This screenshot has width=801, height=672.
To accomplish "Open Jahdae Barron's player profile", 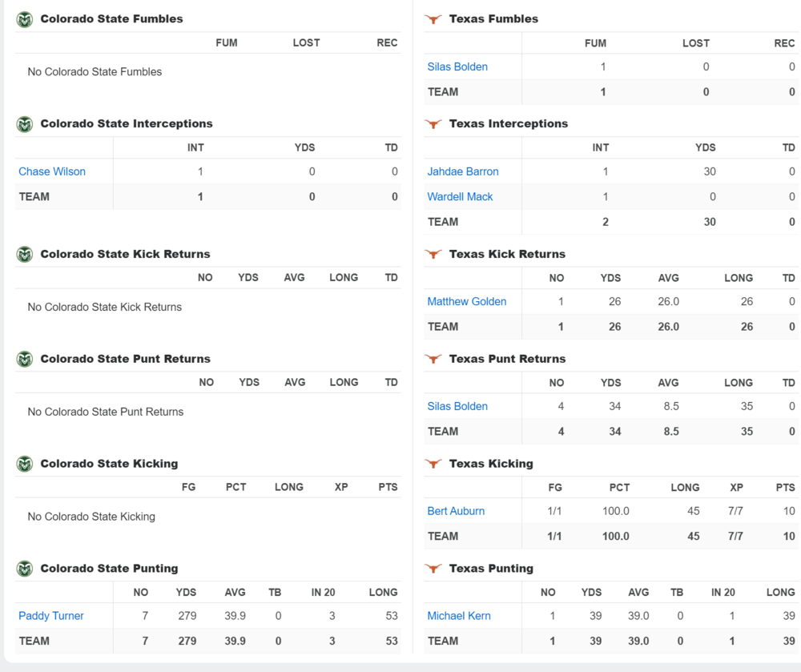I will click(463, 171).
